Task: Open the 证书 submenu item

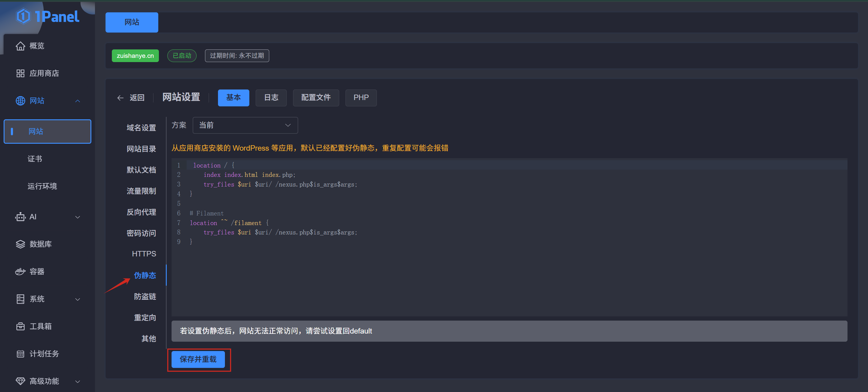Action: [x=35, y=158]
